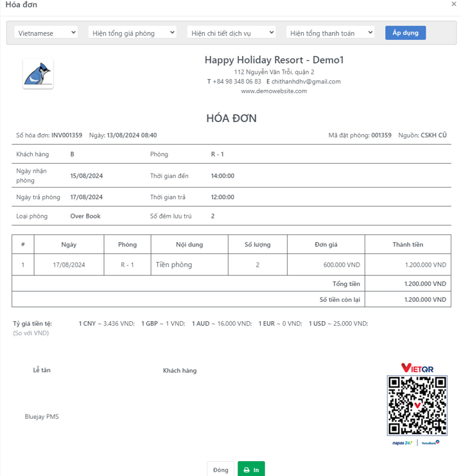Click the check-in date 15/08/2024

87,176
